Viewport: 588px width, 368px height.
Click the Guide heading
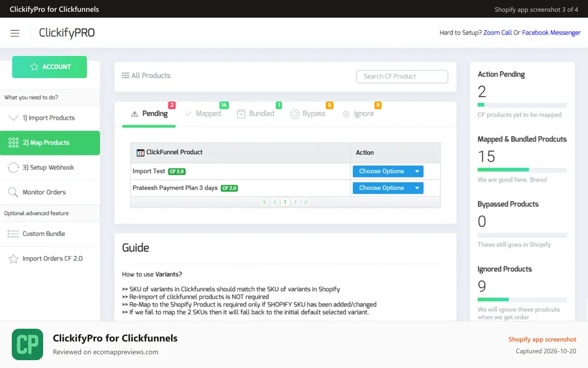tap(136, 248)
